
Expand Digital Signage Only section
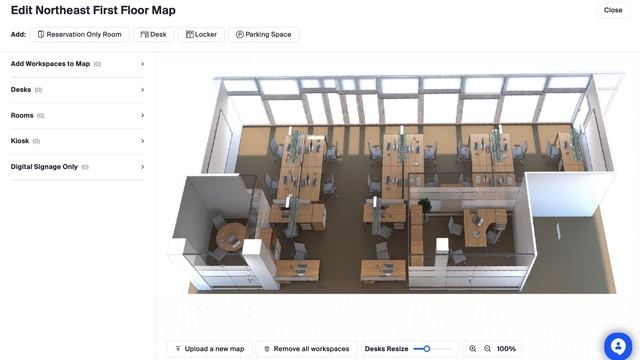coord(77,167)
